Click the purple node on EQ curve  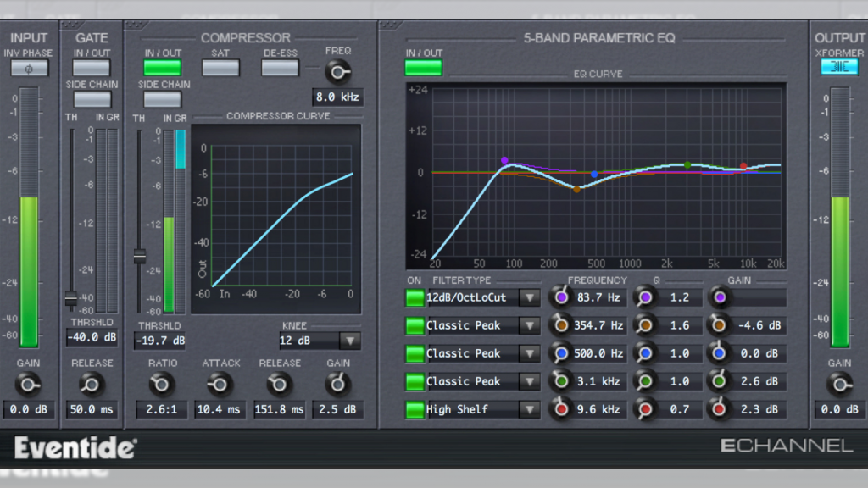[504, 160]
